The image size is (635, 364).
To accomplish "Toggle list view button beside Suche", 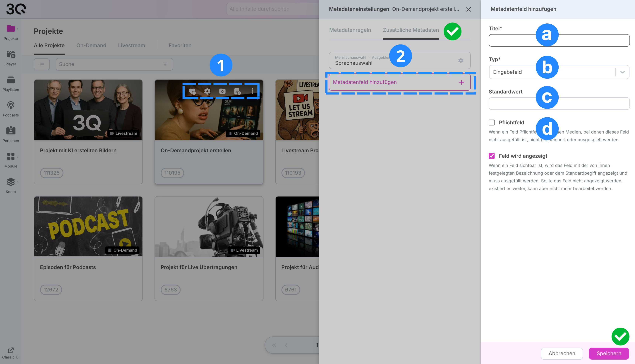I will pyautogui.click(x=42, y=64).
